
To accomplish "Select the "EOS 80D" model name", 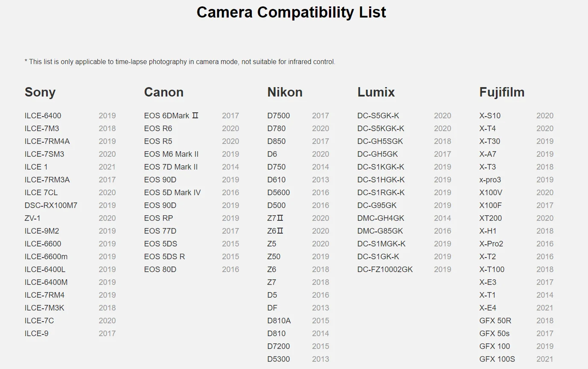I will (160, 269).
